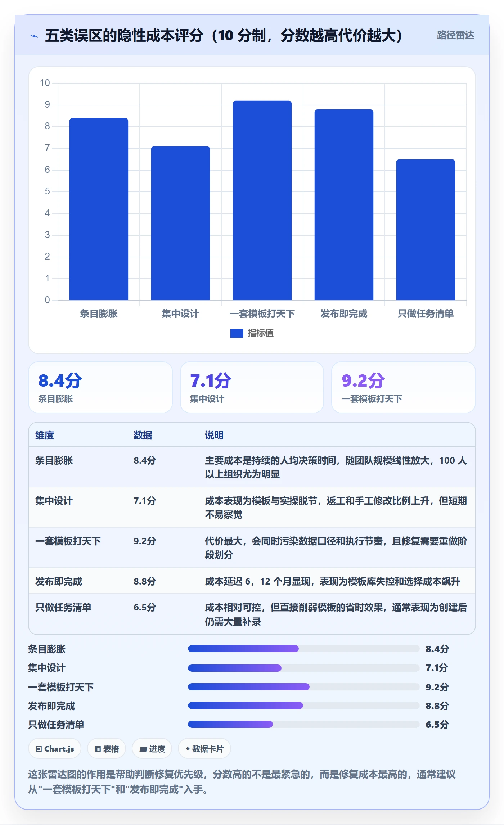Viewport: 504px width, 825px height.
Task: Click the 只做任务清单 cell in the table
Action: 63,607
